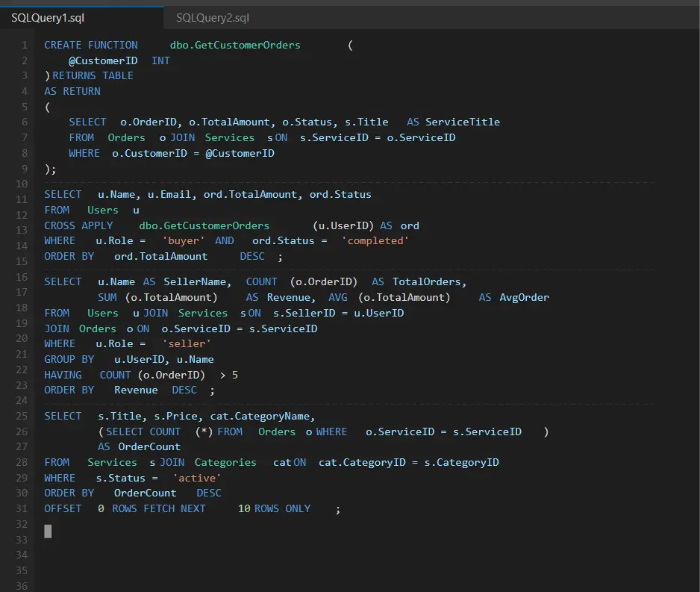700x592 pixels.
Task: Click the 'CROSS APPLY' keywords
Action: coord(78,226)
